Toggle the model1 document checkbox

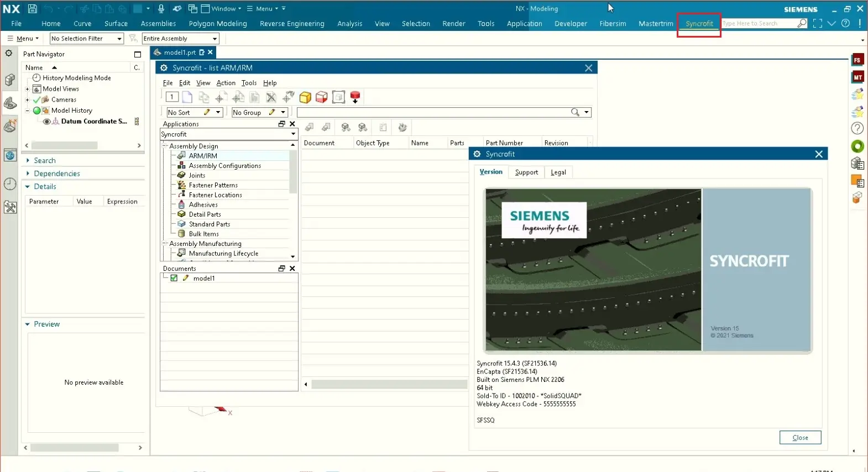[x=174, y=278]
